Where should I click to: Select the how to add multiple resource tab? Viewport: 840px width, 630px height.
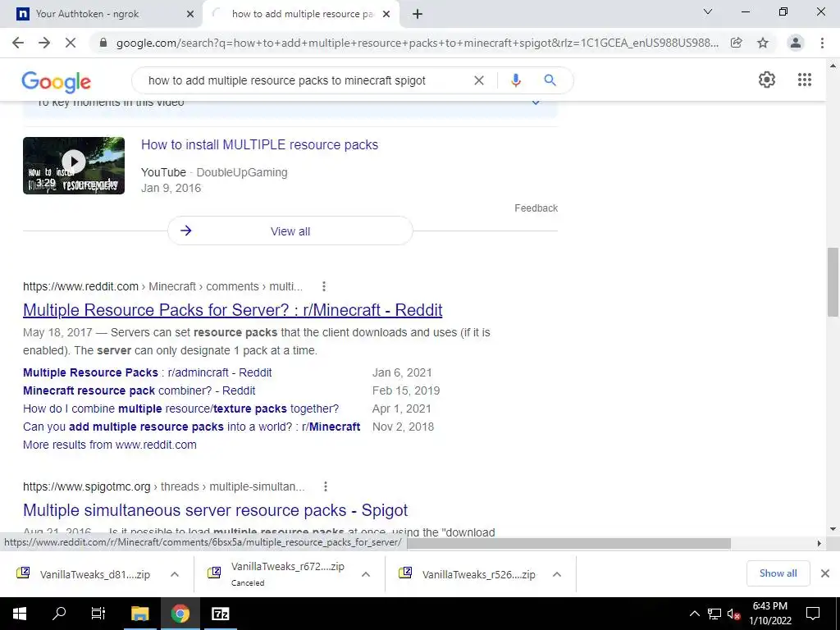pos(302,14)
